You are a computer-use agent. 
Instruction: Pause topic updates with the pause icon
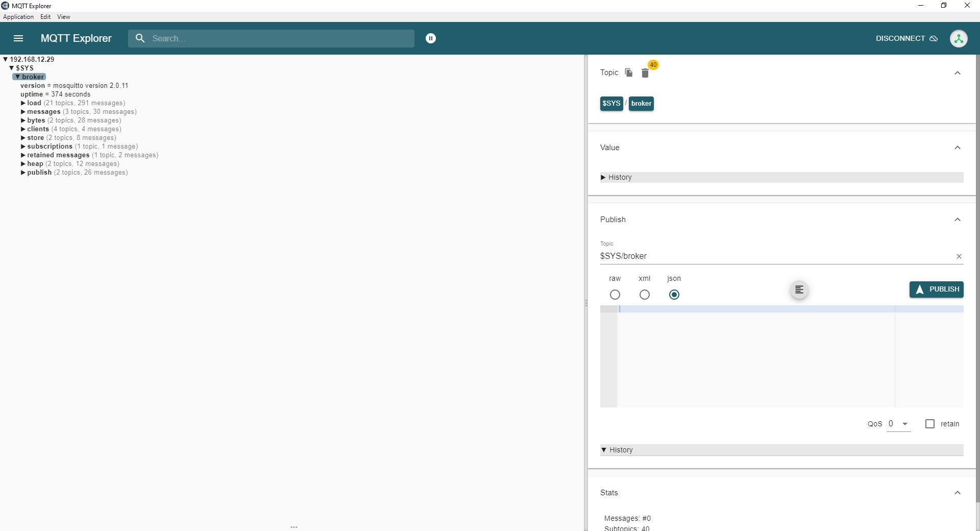(431, 38)
